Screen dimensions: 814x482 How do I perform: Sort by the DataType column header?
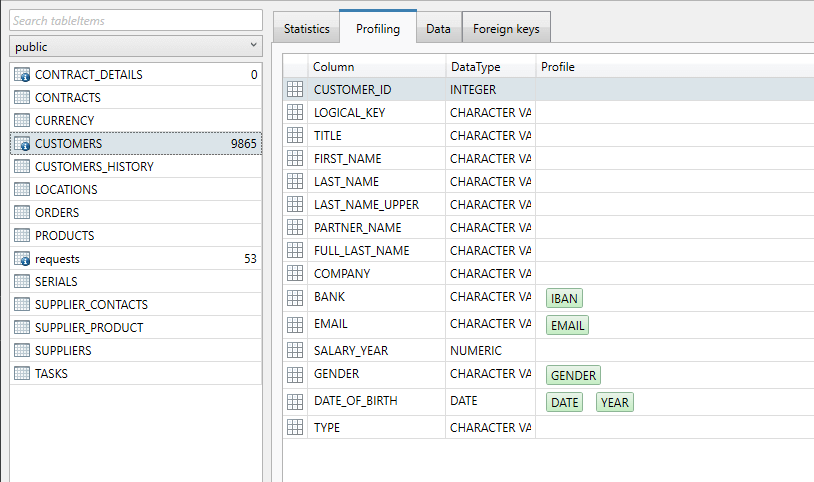click(475, 67)
